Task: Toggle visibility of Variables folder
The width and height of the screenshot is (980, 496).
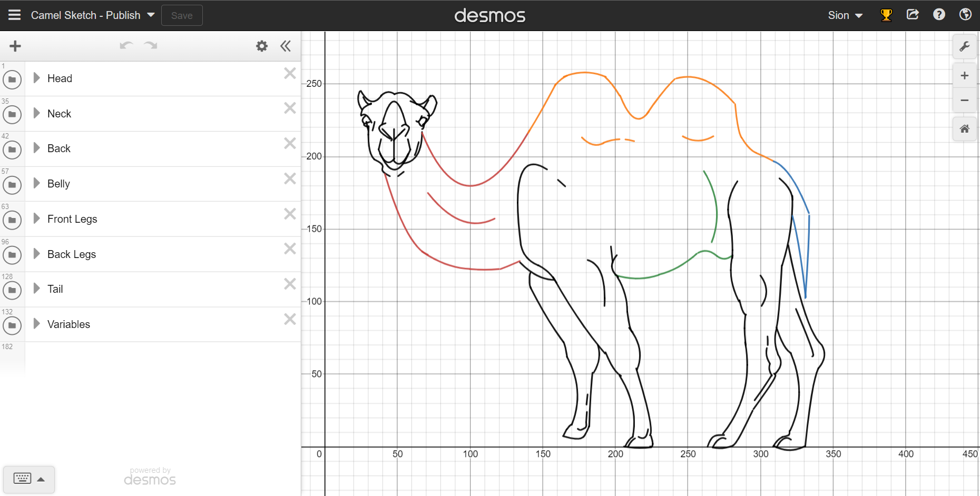Action: click(x=12, y=325)
